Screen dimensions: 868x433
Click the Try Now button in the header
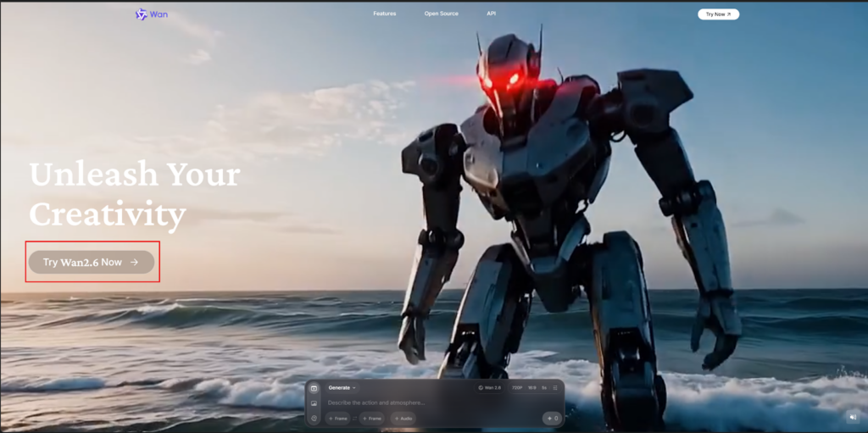click(x=718, y=14)
